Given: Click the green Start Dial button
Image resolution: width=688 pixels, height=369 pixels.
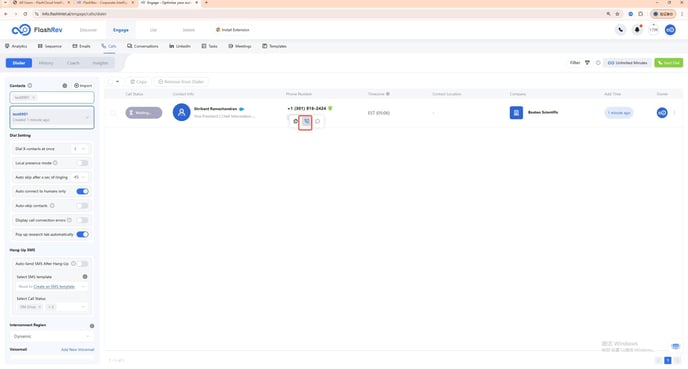Looking at the screenshot, I should 669,63.
